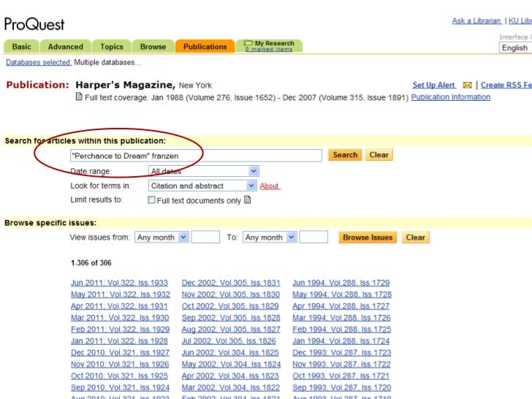Click the Ask a Librarian link
This screenshot has width=532, height=399.
coord(476,21)
